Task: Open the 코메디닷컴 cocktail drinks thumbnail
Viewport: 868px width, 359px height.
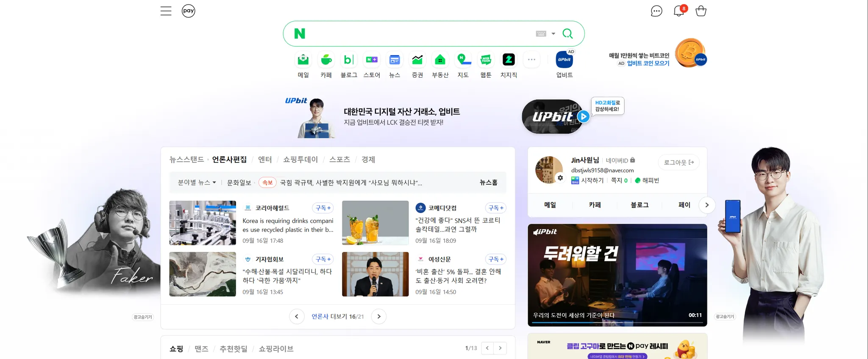Action: (376, 223)
